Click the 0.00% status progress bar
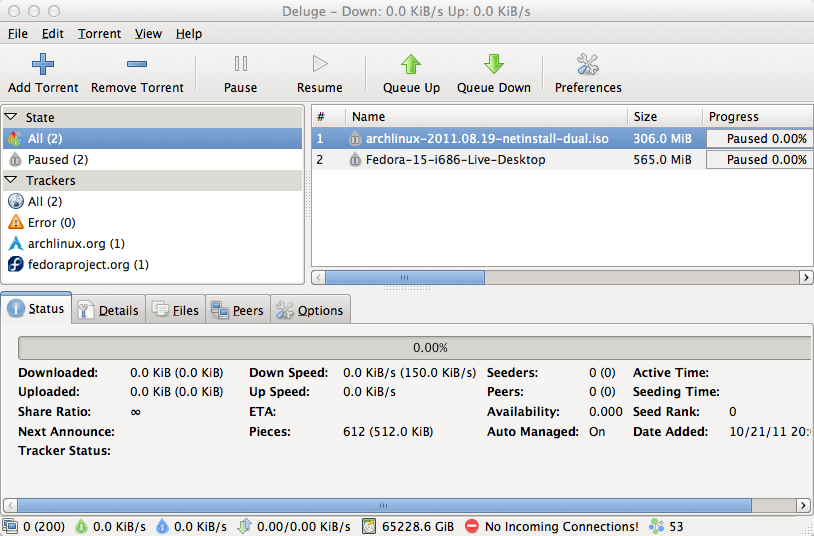This screenshot has height=536, width=814. tap(415, 347)
